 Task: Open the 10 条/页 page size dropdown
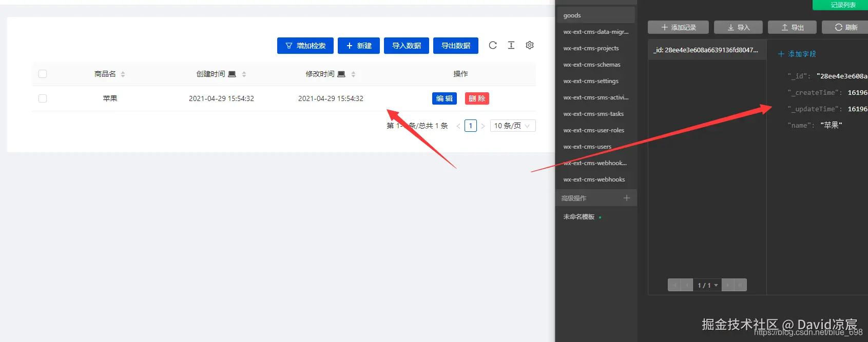point(513,126)
